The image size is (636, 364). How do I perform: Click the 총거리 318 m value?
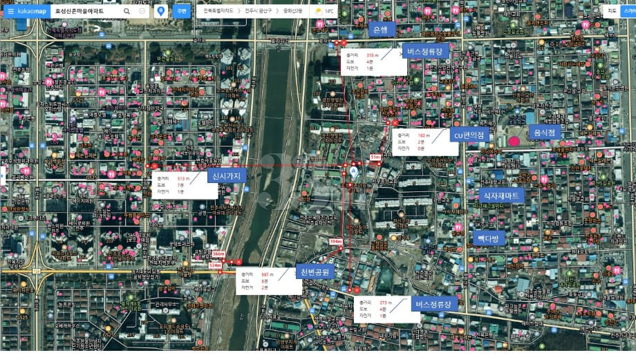373,55
